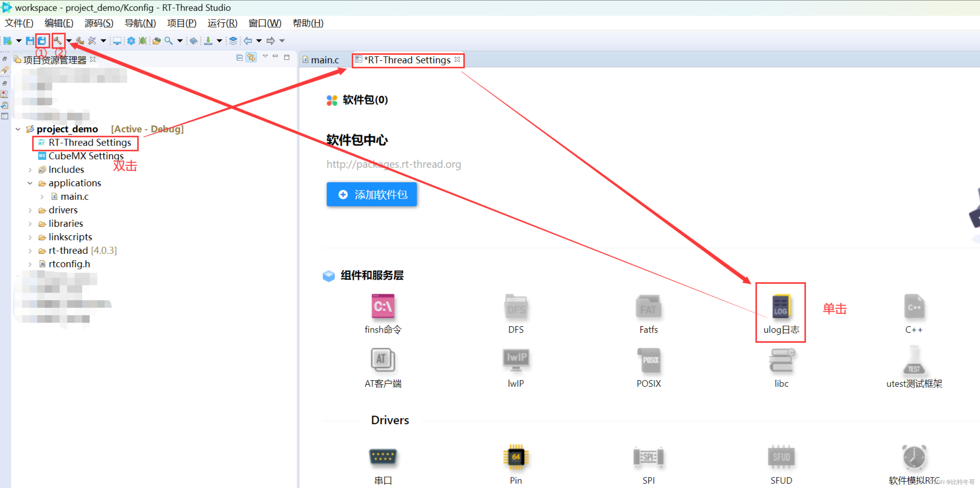
Task: Select main.c under applications
Action: click(x=70, y=197)
